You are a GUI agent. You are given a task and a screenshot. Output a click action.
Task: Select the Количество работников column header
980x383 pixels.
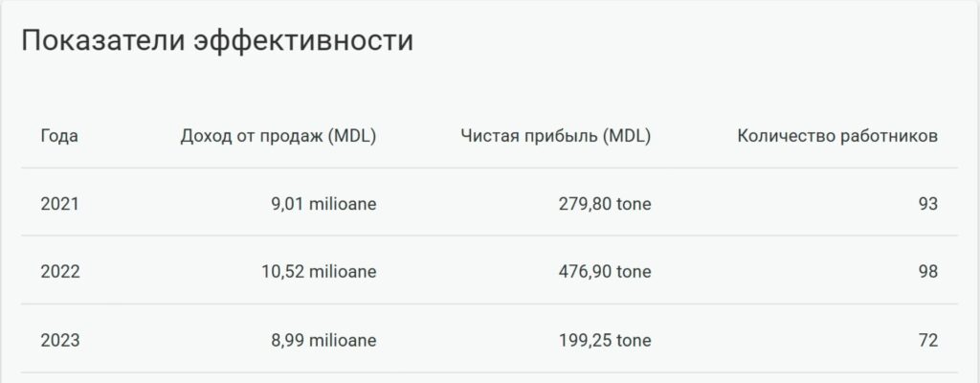[837, 136]
